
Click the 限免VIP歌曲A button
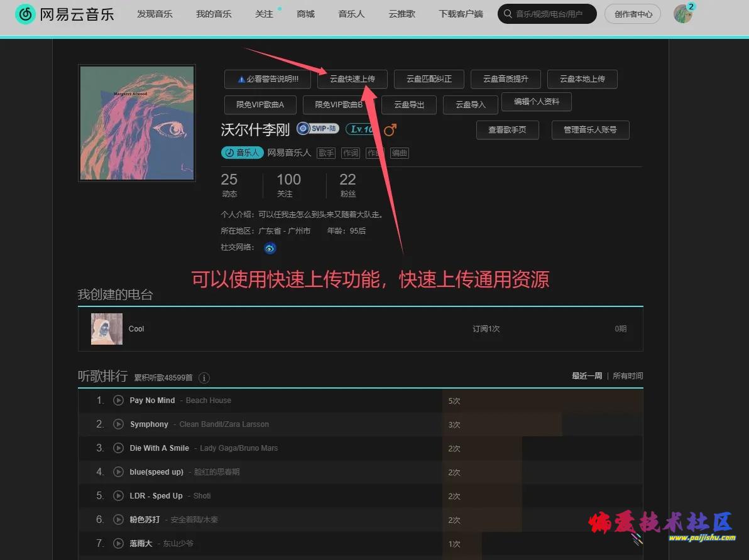(260, 105)
